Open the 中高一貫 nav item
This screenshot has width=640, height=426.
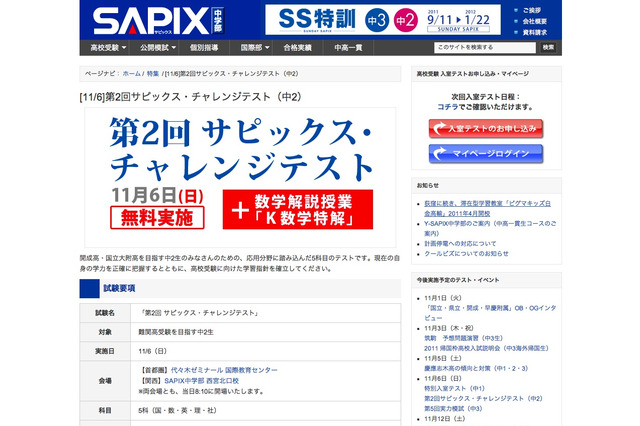click(x=348, y=48)
